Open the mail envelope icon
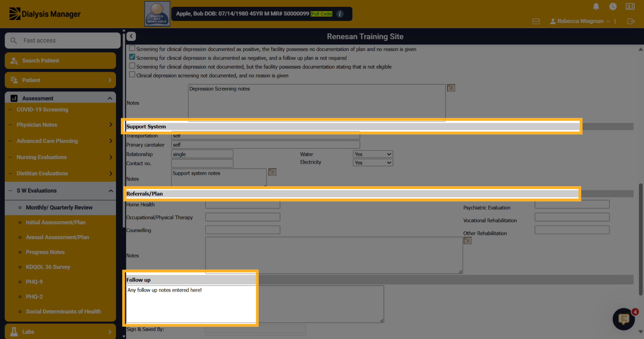 coord(536,21)
